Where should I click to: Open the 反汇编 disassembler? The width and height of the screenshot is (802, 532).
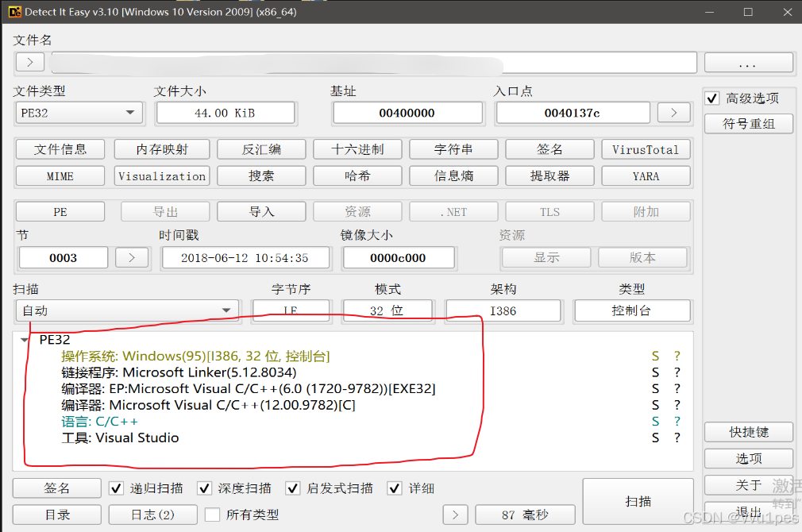261,149
